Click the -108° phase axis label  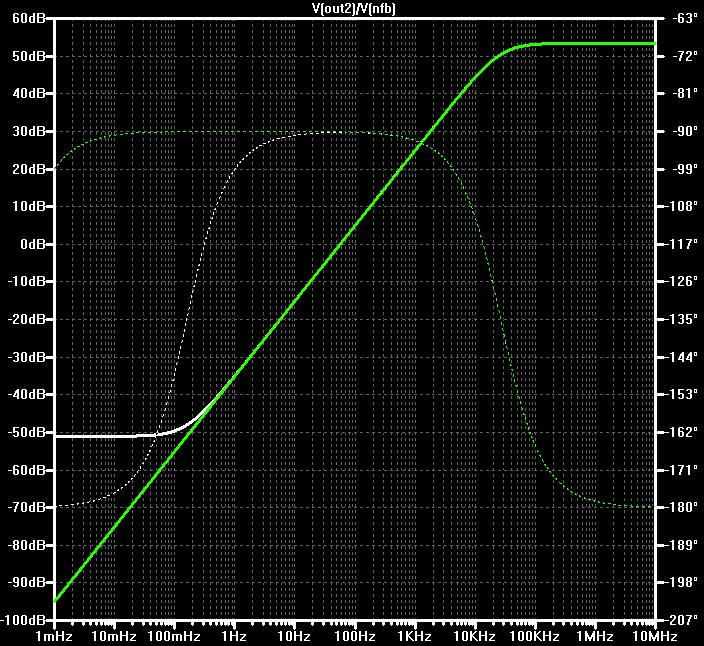682,206
